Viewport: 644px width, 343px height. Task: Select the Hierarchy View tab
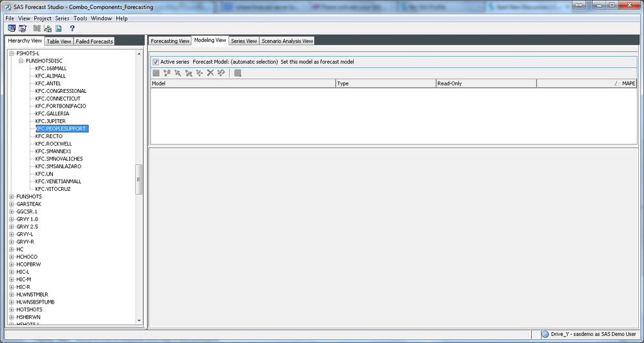(x=25, y=41)
